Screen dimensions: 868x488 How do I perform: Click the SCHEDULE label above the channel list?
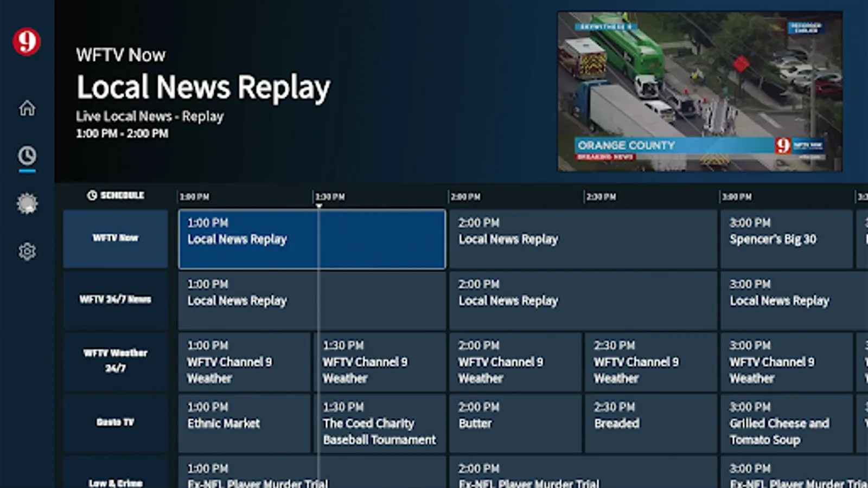(x=122, y=195)
